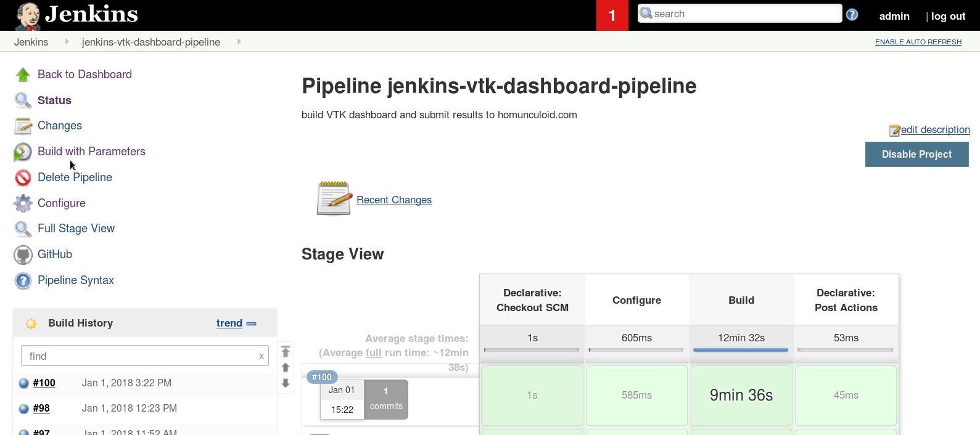Click the log out link
This screenshot has width=980, height=435.
948,17
